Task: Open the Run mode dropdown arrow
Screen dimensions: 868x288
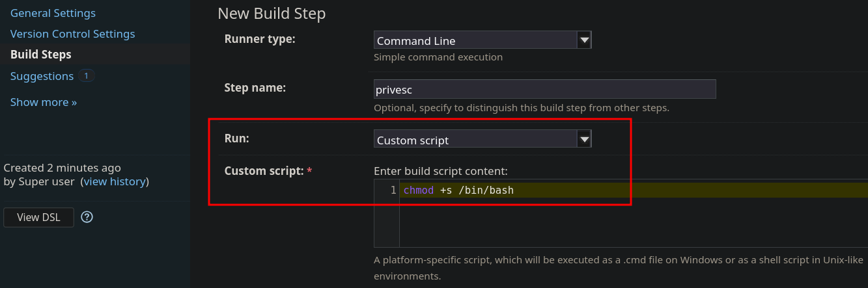Action: tap(584, 139)
